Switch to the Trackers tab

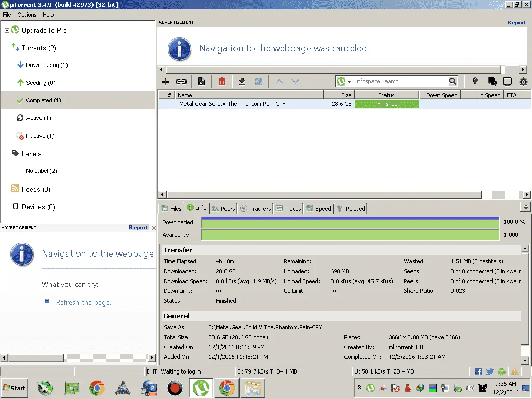coord(256,209)
